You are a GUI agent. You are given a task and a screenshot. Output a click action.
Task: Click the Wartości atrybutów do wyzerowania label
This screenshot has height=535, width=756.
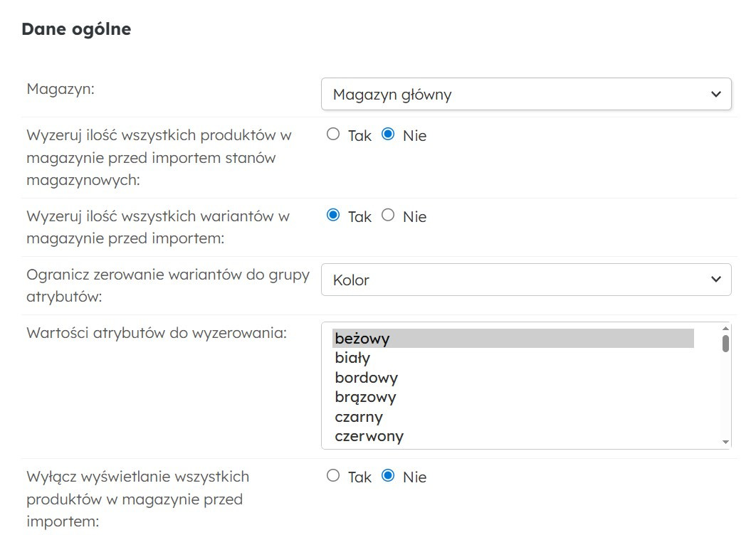point(156,332)
